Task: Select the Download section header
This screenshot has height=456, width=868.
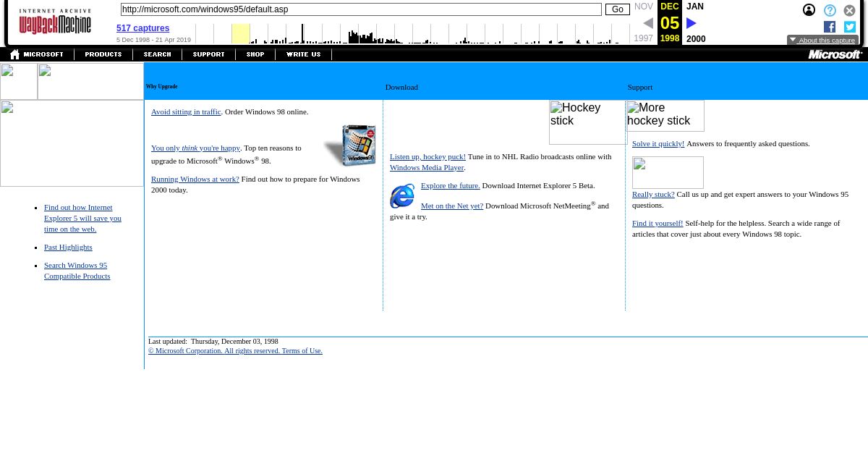Action: pos(401,87)
